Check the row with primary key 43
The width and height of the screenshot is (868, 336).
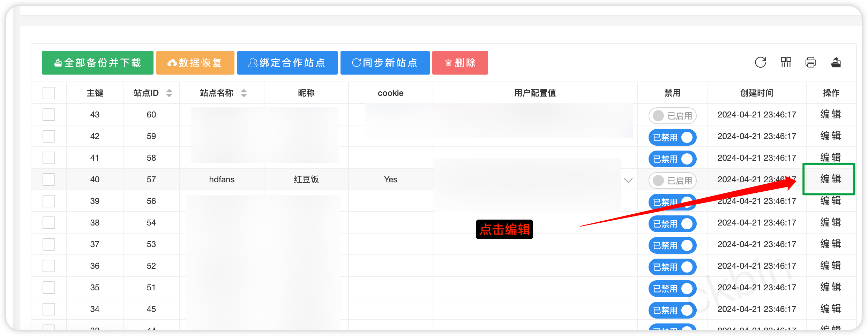(x=49, y=115)
